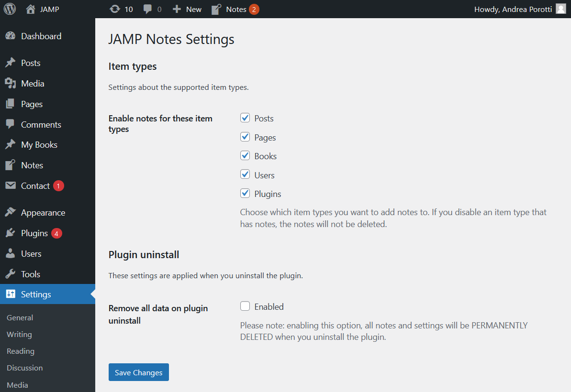The image size is (571, 392).
Task: Select the Settings menu item
Action: point(47,294)
